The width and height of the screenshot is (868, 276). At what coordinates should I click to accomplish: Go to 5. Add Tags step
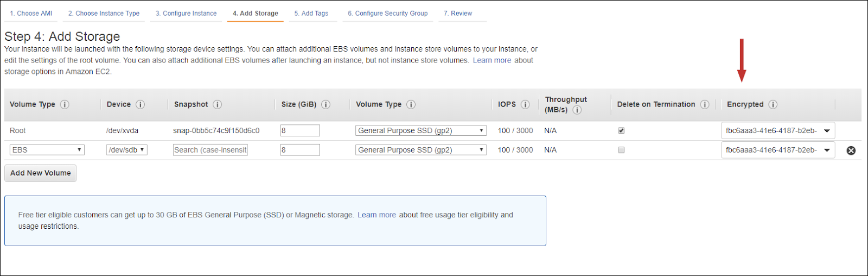tap(311, 13)
